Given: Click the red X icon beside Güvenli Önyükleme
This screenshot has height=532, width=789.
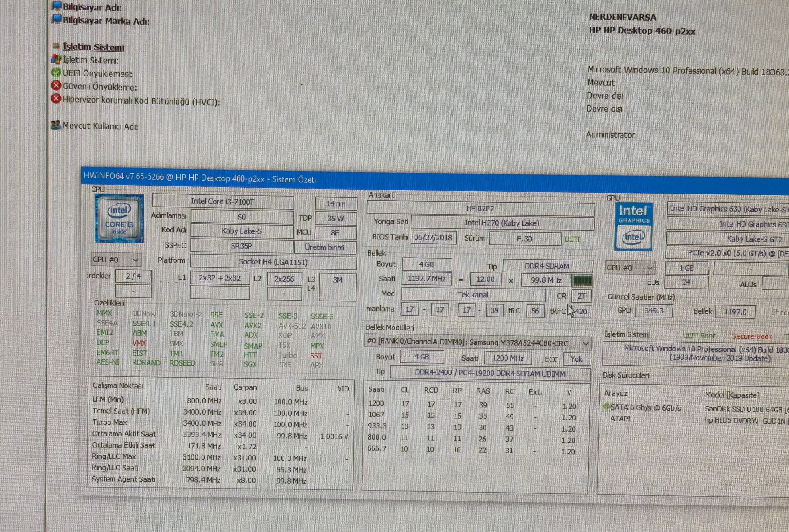Looking at the screenshot, I should pos(56,85).
